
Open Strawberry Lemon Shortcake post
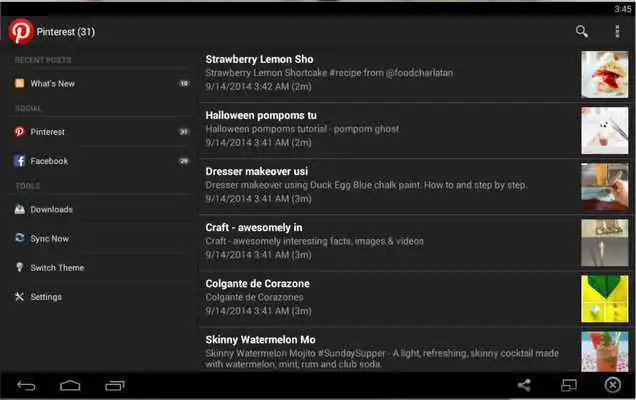415,74
